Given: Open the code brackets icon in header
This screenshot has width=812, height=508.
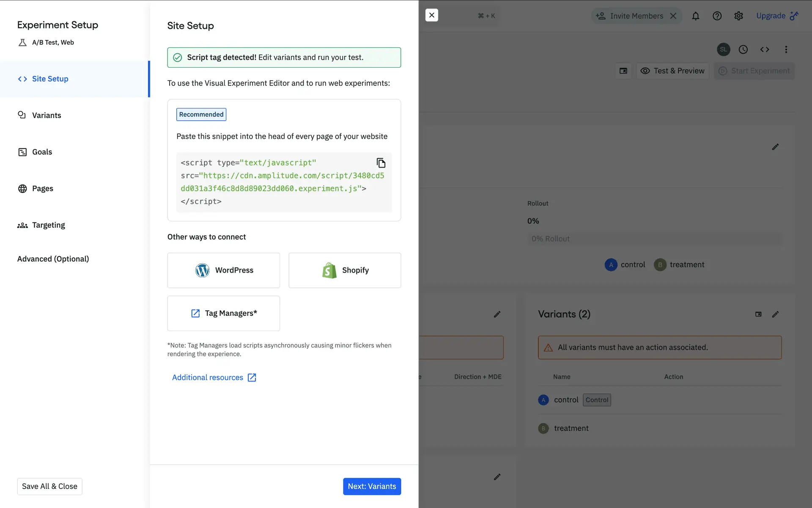Looking at the screenshot, I should (x=765, y=50).
